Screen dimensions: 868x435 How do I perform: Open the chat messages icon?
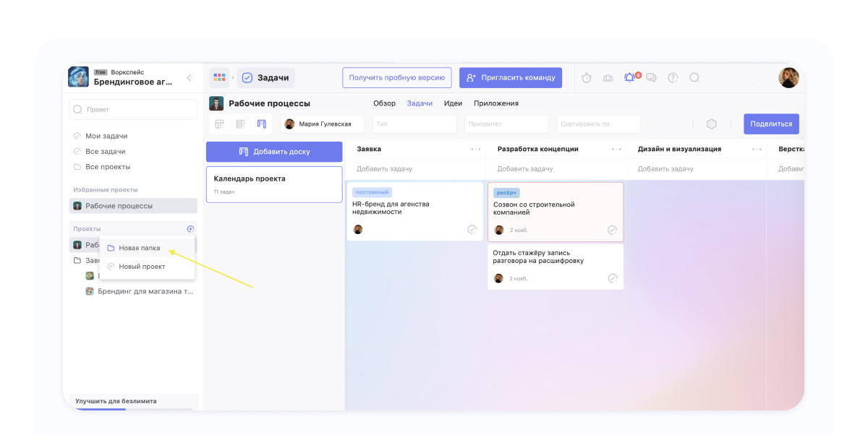(x=651, y=78)
